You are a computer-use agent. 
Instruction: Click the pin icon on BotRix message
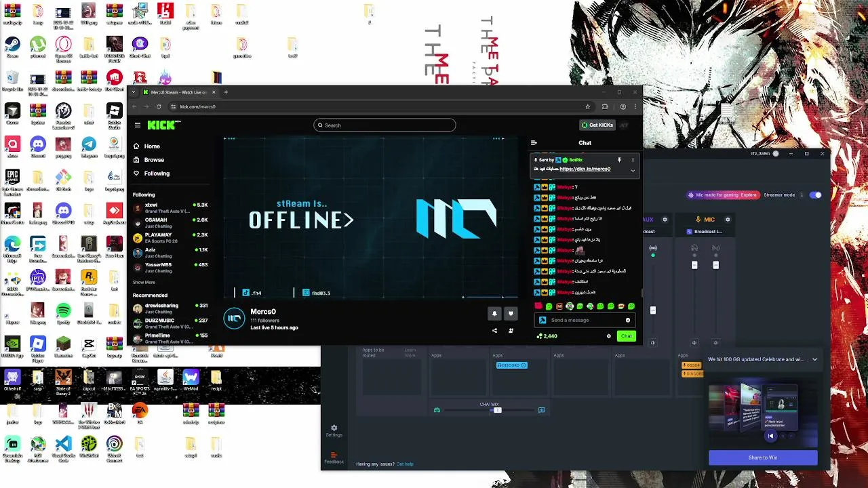click(619, 160)
